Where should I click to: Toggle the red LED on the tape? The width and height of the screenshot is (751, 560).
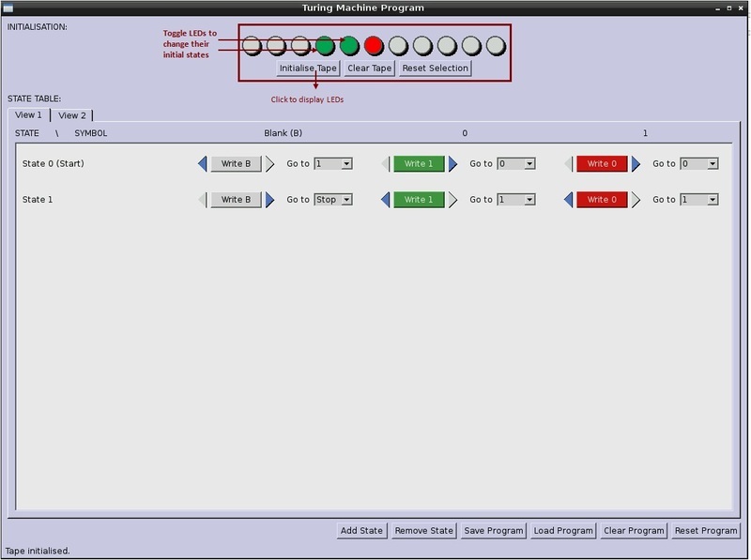[x=374, y=45]
